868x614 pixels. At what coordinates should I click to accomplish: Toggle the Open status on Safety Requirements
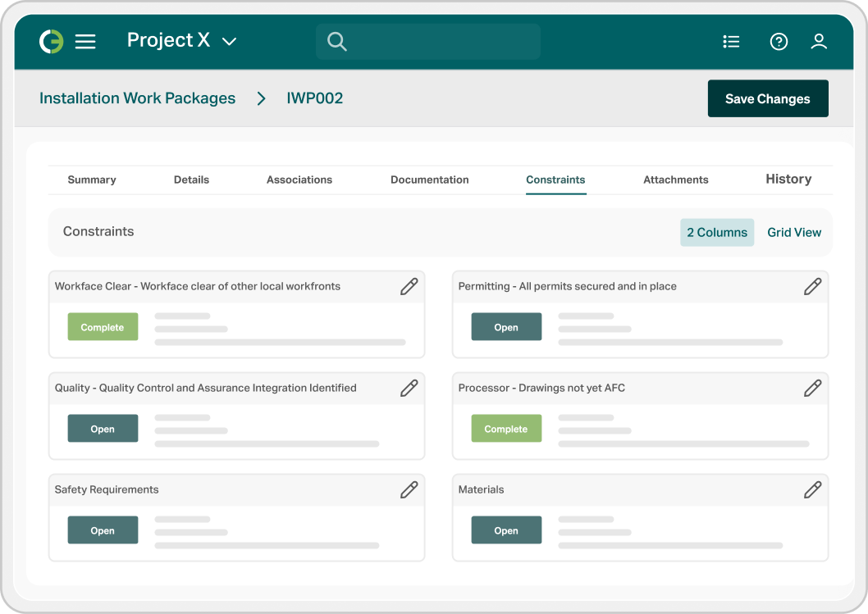pos(103,530)
